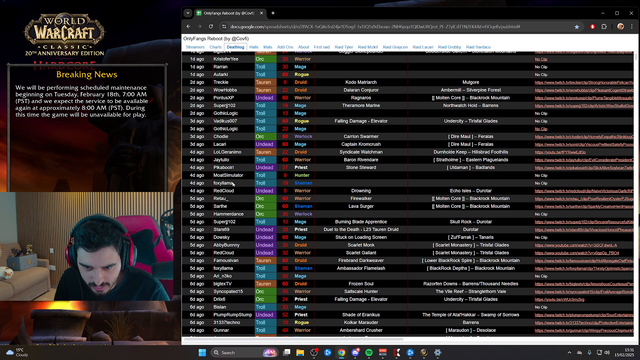
Task: Switch to the Charts sheet tab
Action: [215, 47]
